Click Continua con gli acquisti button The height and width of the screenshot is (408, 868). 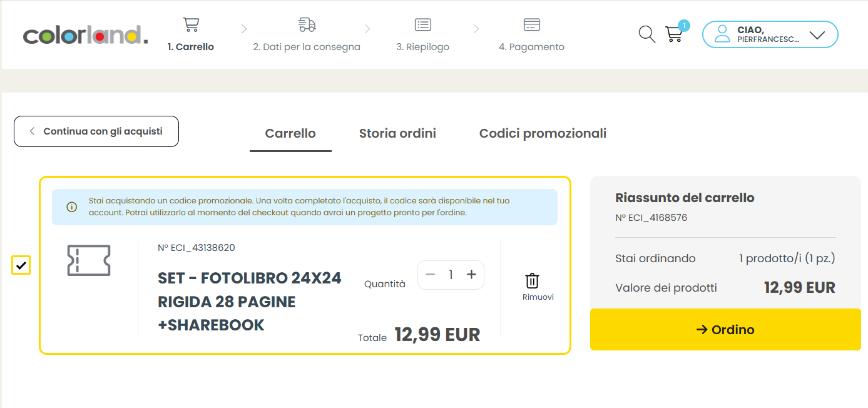[96, 131]
